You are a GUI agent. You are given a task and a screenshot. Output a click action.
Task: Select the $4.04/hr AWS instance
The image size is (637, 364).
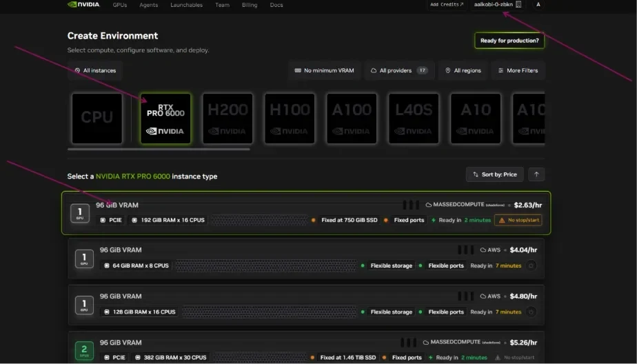306,259
